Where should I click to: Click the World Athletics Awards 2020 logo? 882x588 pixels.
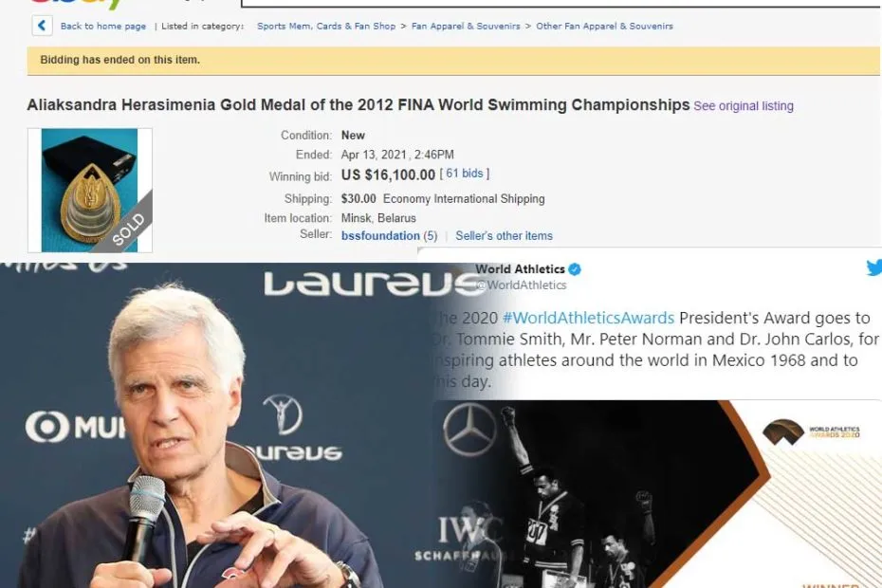click(811, 432)
